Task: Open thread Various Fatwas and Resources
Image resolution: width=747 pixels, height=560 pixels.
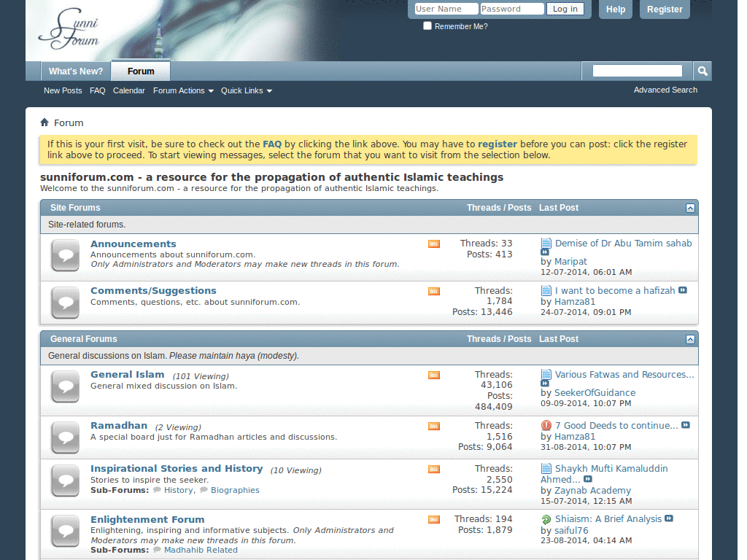Action: [x=624, y=374]
